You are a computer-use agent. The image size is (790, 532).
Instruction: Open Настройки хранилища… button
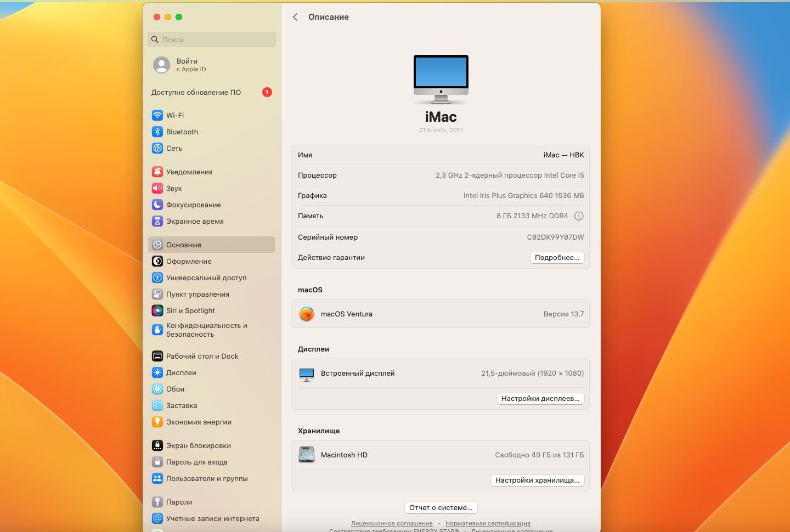(537, 480)
